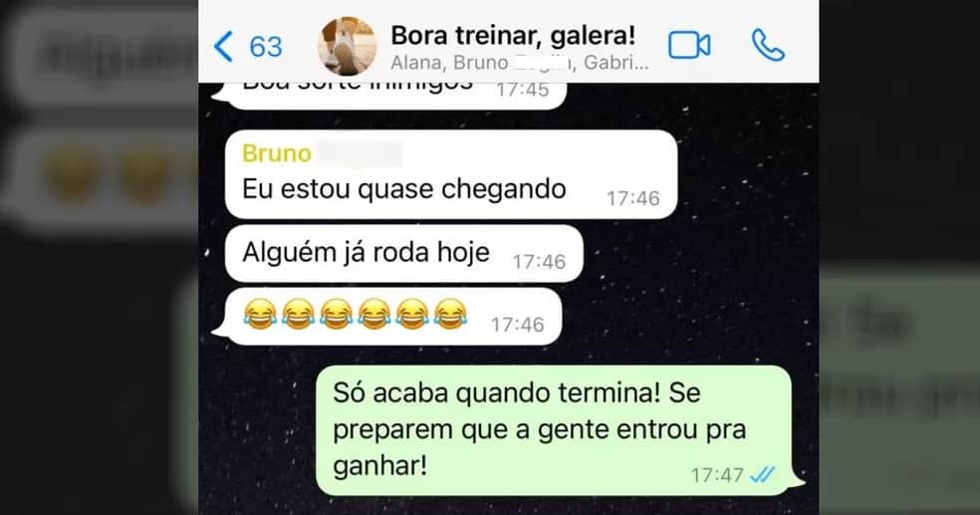Select the 'Alguém já roda hoje' message
Image resolution: width=980 pixels, height=515 pixels.
[x=404, y=254]
